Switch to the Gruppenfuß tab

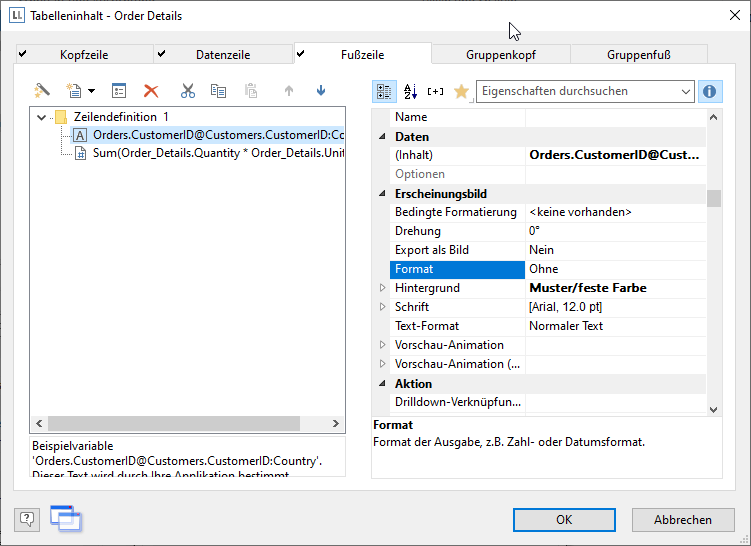(x=639, y=55)
